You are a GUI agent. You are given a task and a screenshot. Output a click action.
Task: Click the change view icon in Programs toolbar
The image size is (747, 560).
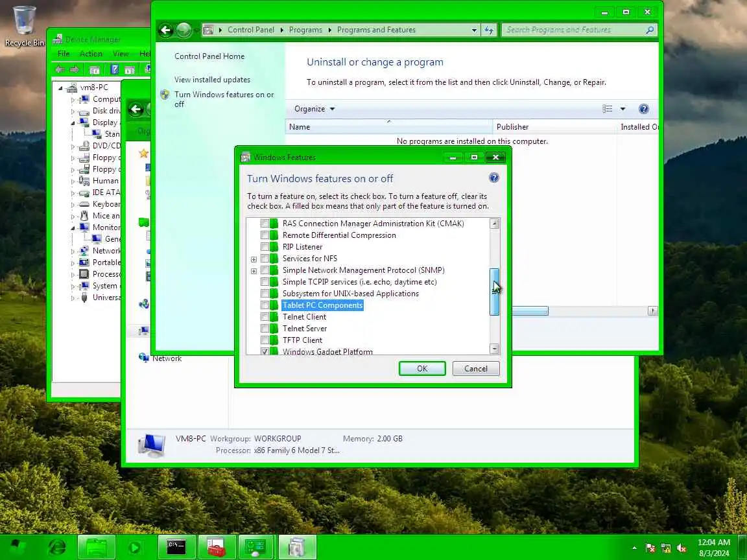[608, 109]
